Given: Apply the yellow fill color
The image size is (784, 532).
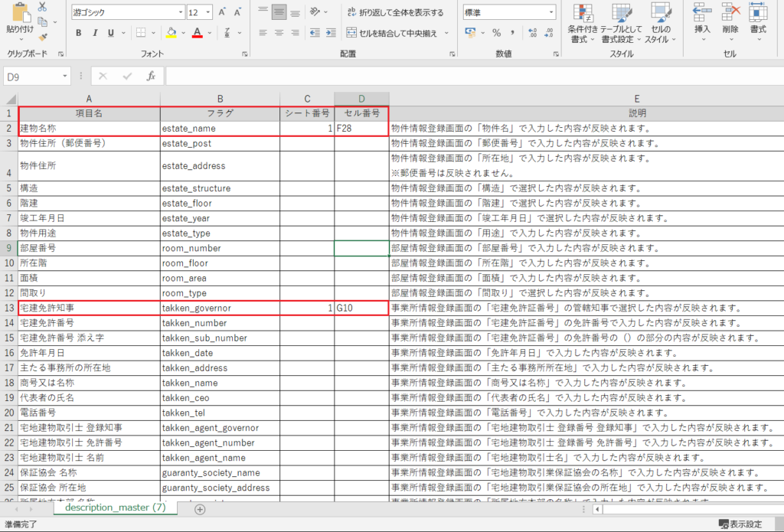Looking at the screenshot, I should click(171, 33).
